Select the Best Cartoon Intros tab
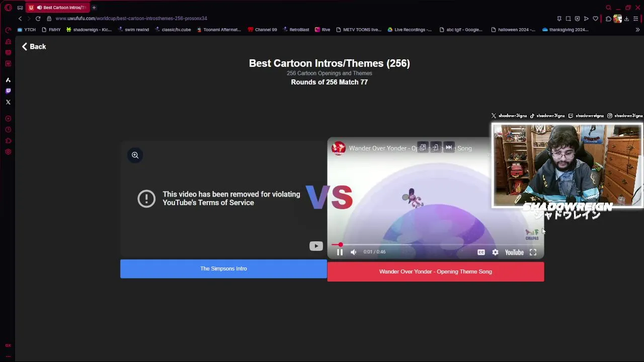Screen dimensions: 644x362 [58, 8]
